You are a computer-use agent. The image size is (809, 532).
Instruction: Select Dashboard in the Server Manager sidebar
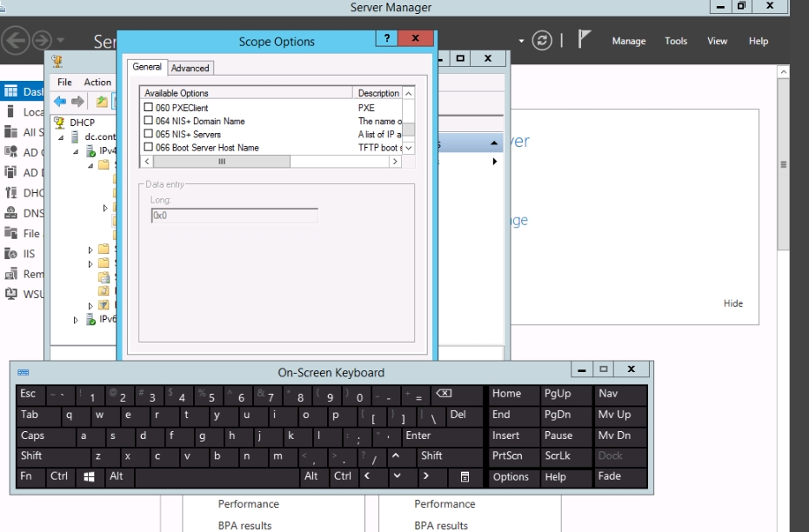point(23,91)
